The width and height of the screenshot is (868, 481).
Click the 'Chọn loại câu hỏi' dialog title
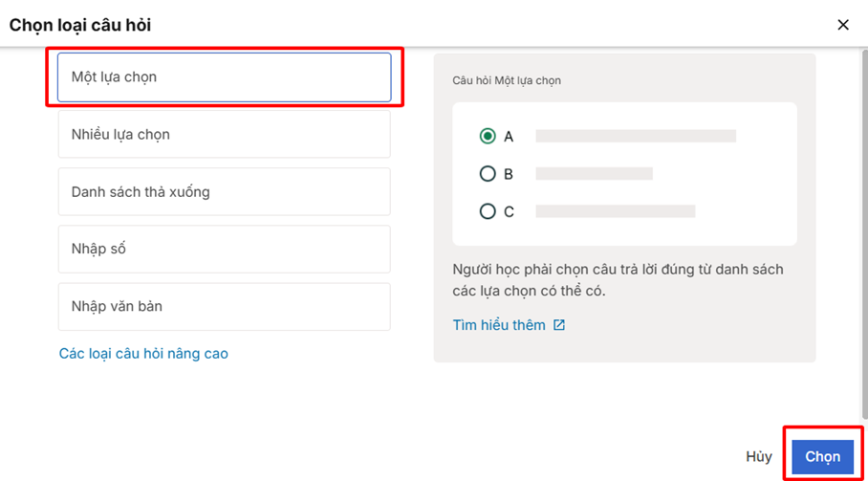[x=80, y=25]
